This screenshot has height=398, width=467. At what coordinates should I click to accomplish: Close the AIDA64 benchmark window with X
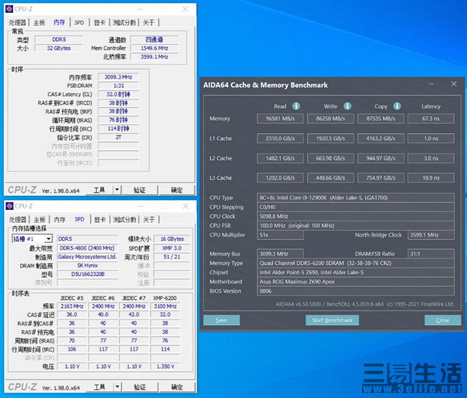pos(454,84)
